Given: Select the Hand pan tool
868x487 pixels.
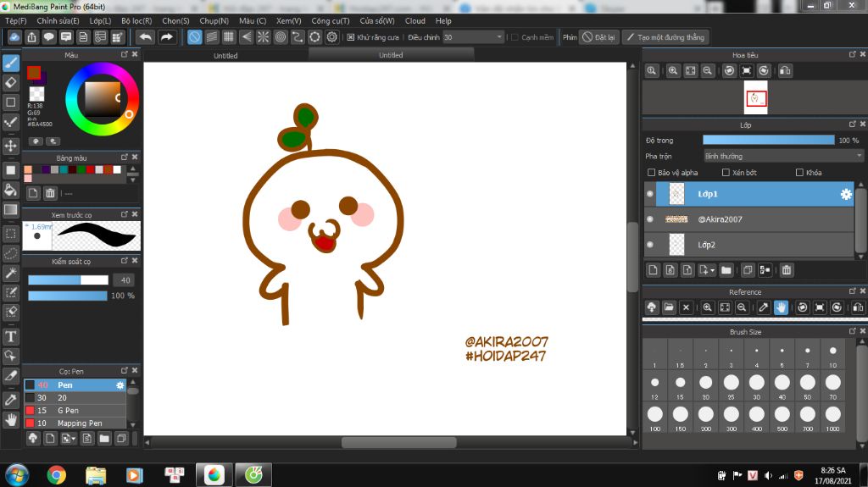Looking at the screenshot, I should 11,419.
